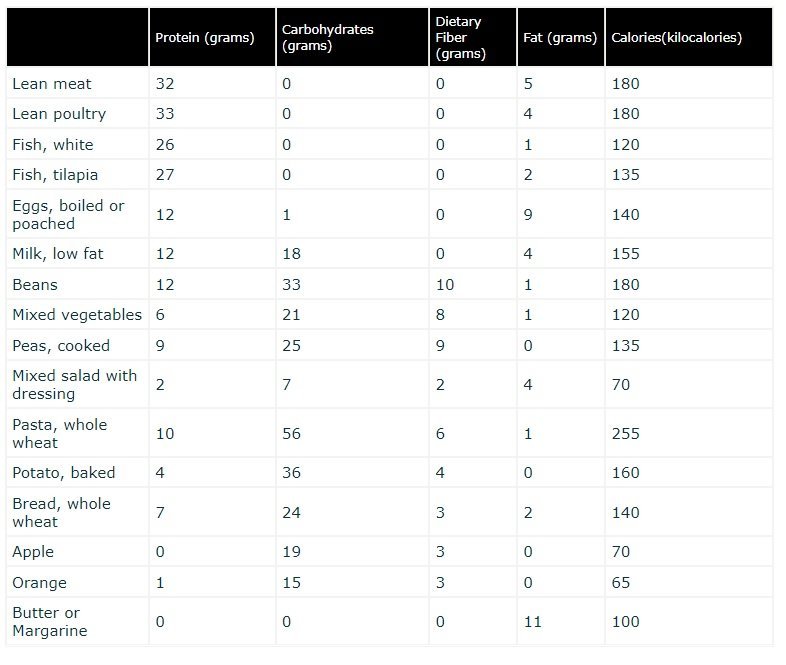Image resolution: width=786 pixels, height=665 pixels.
Task: Click the Butter or Margarine cell
Action: coord(50,621)
